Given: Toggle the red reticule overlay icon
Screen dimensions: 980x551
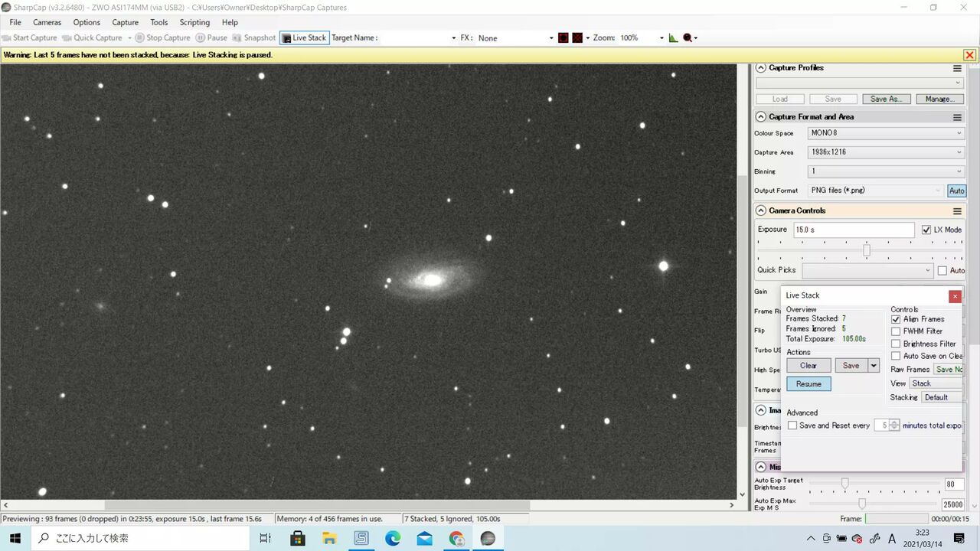Looking at the screenshot, I should [563, 37].
